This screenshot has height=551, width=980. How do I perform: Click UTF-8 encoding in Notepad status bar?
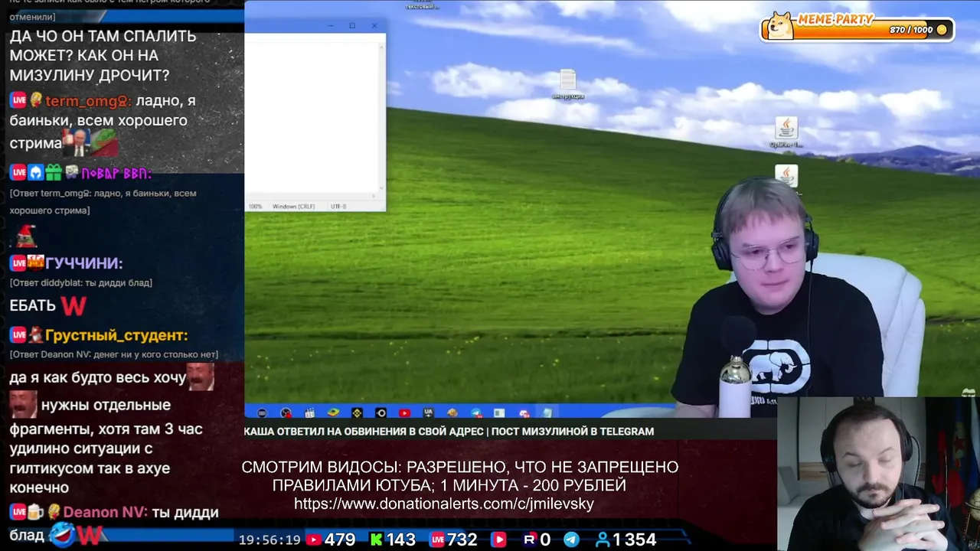point(338,207)
